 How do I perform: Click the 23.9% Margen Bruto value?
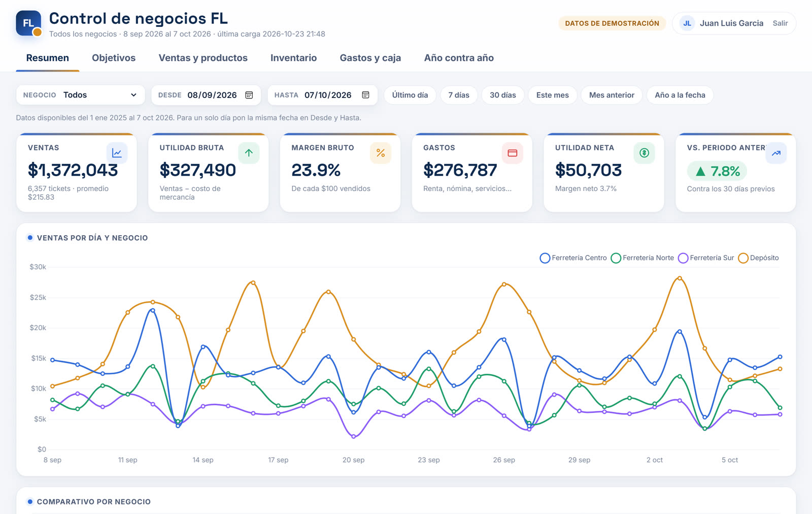(316, 170)
